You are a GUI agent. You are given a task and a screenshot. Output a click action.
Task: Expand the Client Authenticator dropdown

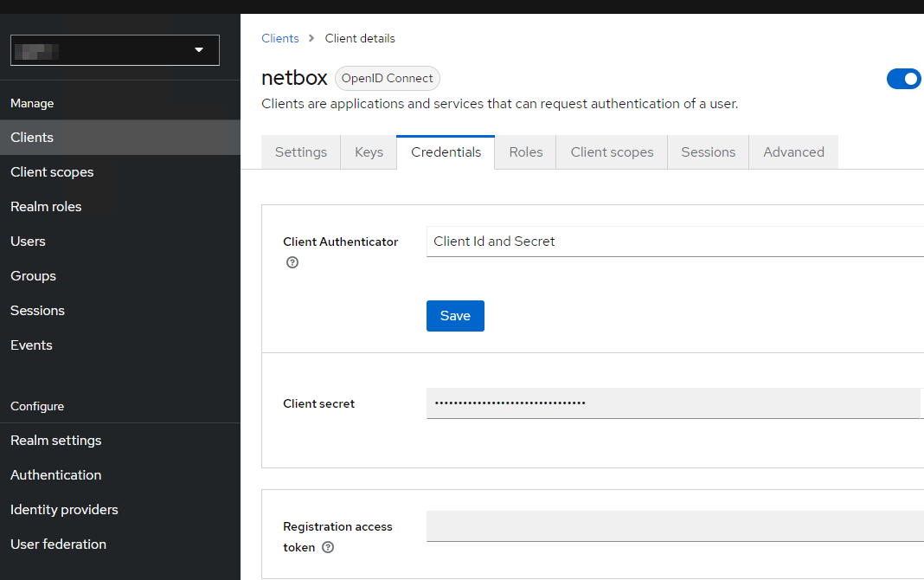[675, 242]
